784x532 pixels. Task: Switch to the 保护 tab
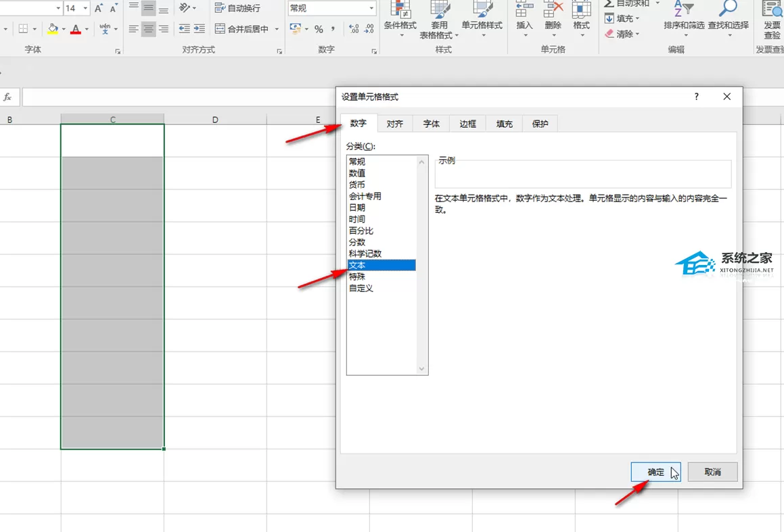click(540, 124)
